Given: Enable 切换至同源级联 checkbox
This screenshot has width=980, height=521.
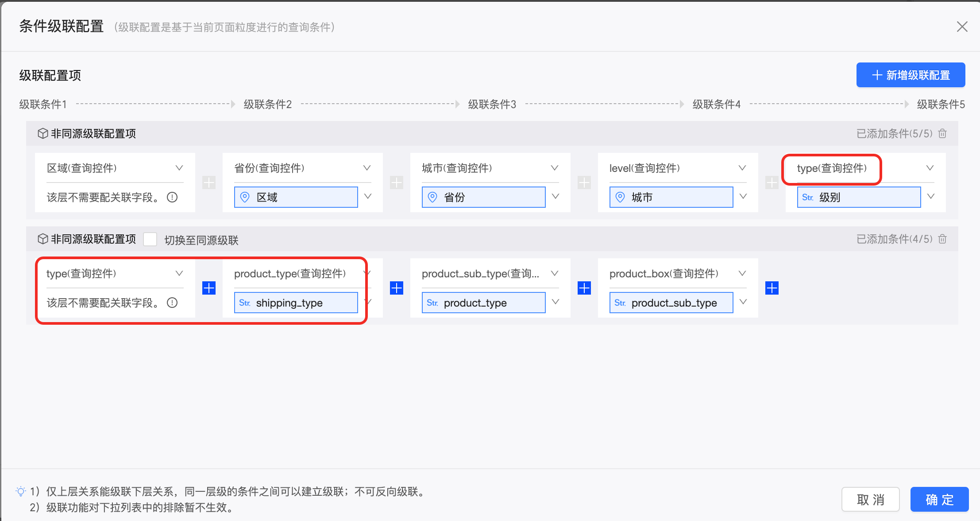Looking at the screenshot, I should point(150,239).
